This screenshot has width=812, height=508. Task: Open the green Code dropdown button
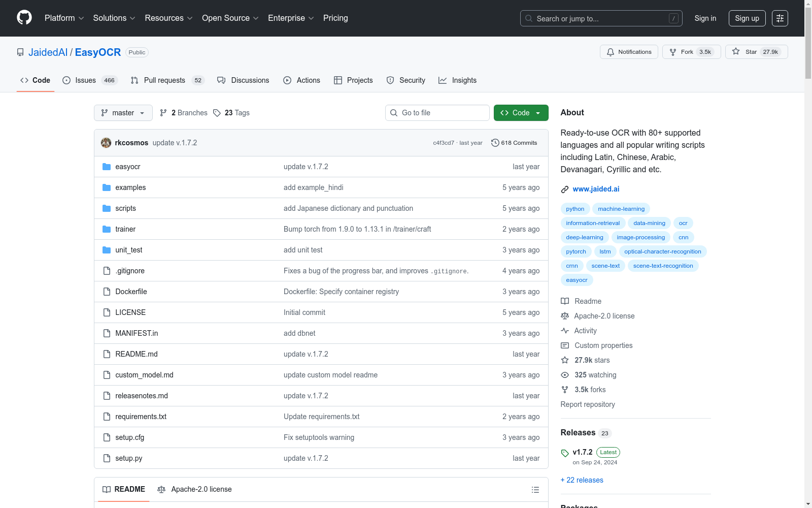[521, 113]
